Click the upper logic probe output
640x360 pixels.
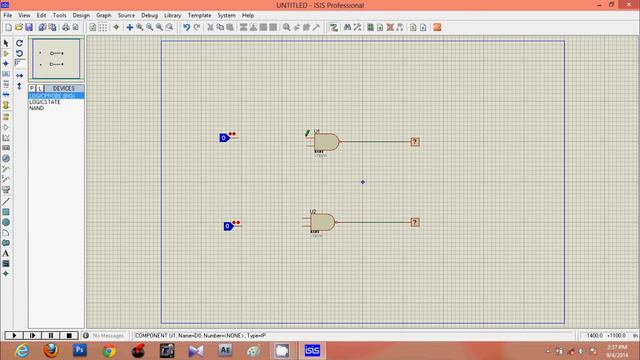coord(415,142)
